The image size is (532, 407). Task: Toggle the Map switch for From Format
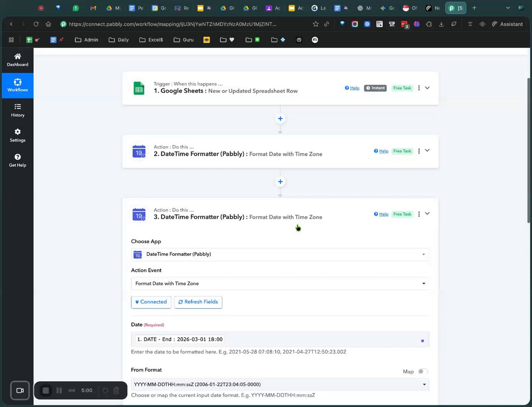tap(423, 371)
